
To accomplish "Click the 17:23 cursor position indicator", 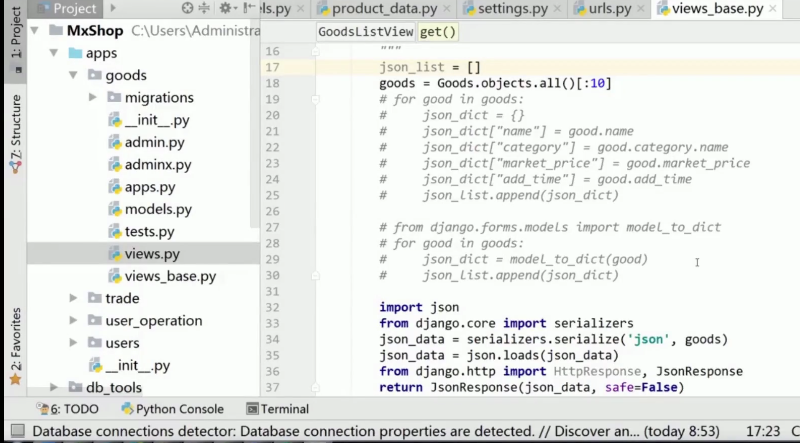I will click(763, 431).
